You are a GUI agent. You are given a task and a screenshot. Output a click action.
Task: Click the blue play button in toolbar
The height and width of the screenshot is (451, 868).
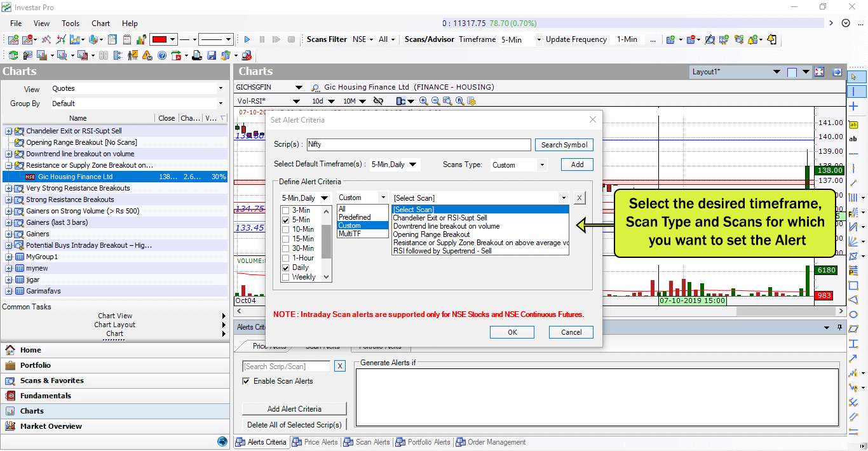[247, 39]
